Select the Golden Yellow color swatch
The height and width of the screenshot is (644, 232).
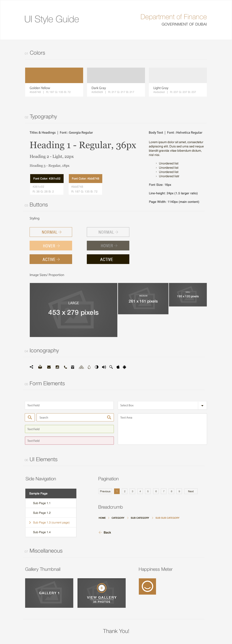(x=54, y=75)
